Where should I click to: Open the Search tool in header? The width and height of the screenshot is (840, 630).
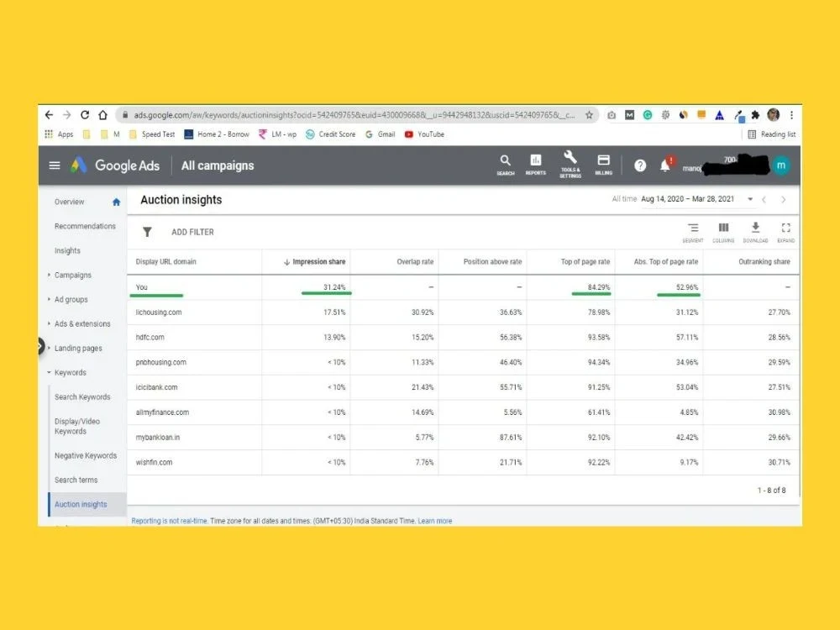click(505, 165)
